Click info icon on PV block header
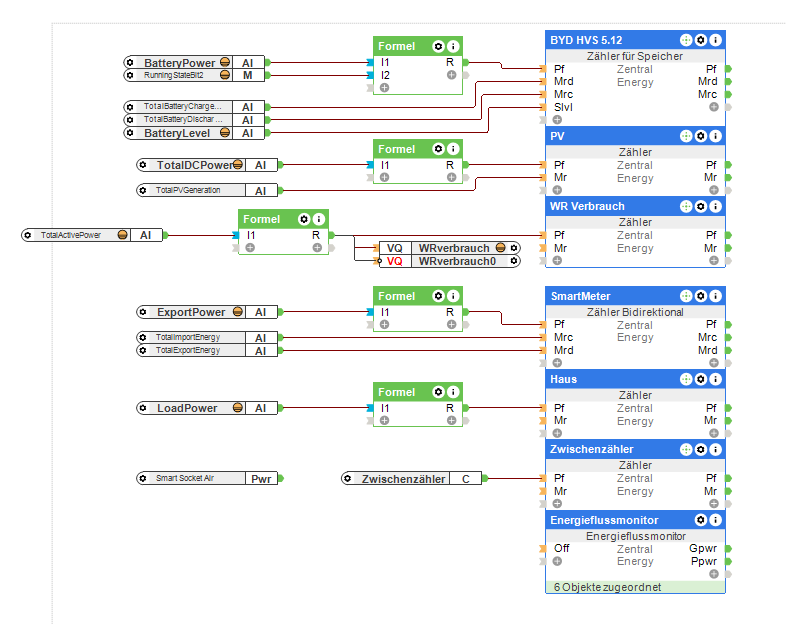 coord(716,136)
